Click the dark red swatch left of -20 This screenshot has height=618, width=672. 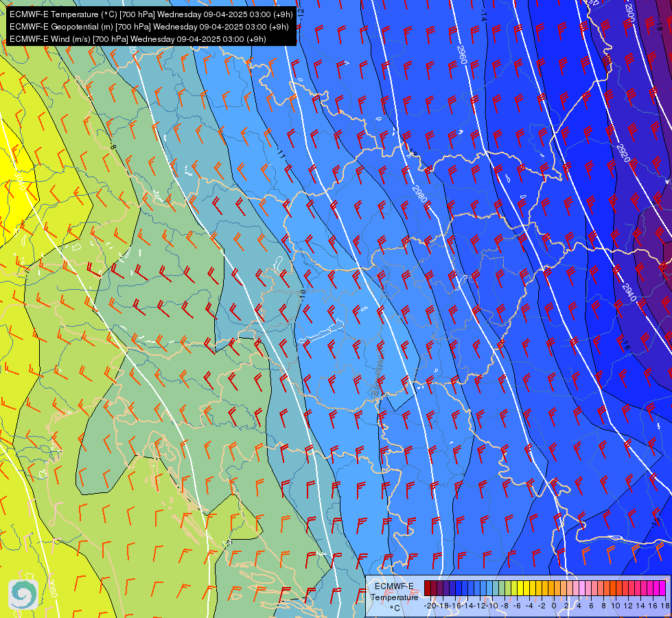coord(428,588)
